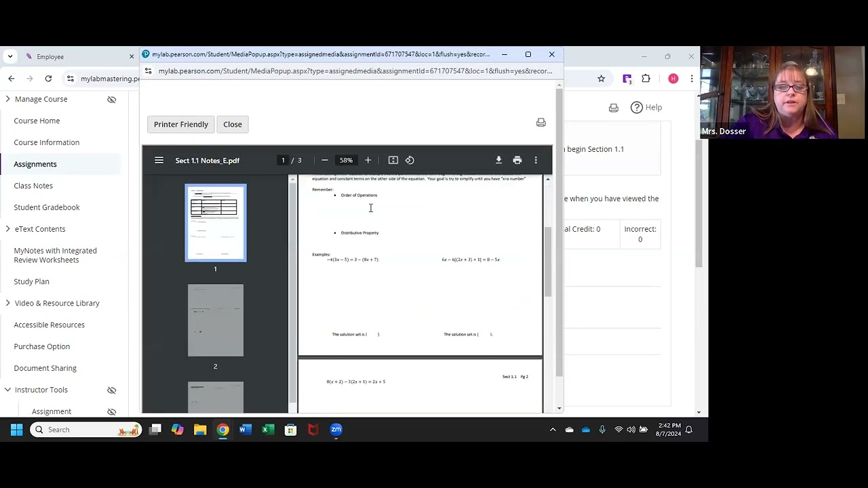The height and width of the screenshot is (488, 868).
Task: Go back in the main browser
Action: pyautogui.click(x=12, y=79)
